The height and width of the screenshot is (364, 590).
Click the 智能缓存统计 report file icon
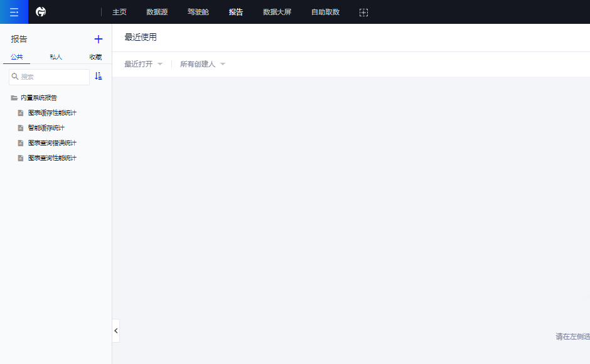[21, 128]
